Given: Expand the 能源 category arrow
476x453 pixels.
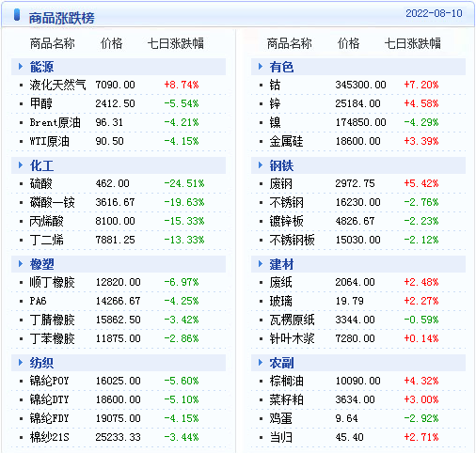Looking at the screenshot, I should tap(21, 67).
